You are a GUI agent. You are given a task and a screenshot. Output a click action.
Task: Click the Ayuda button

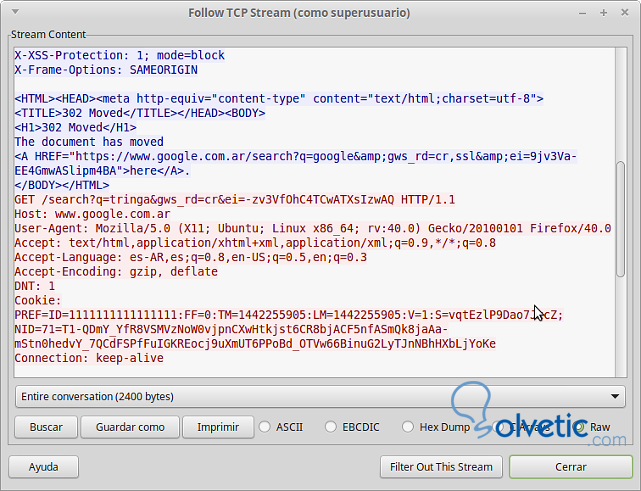(43, 467)
